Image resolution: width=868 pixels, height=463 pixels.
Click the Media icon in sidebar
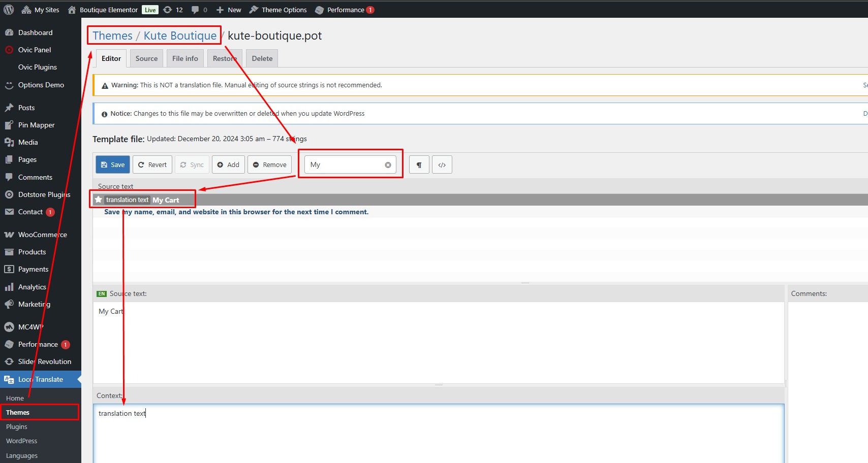(9, 142)
